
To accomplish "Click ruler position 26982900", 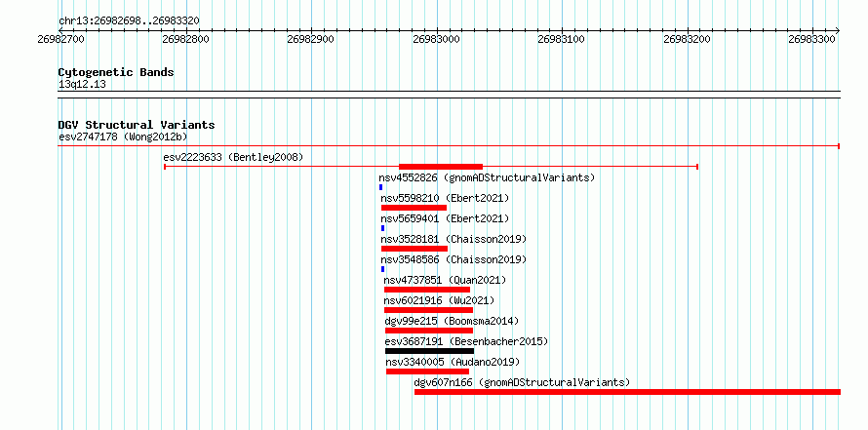I will [311, 40].
